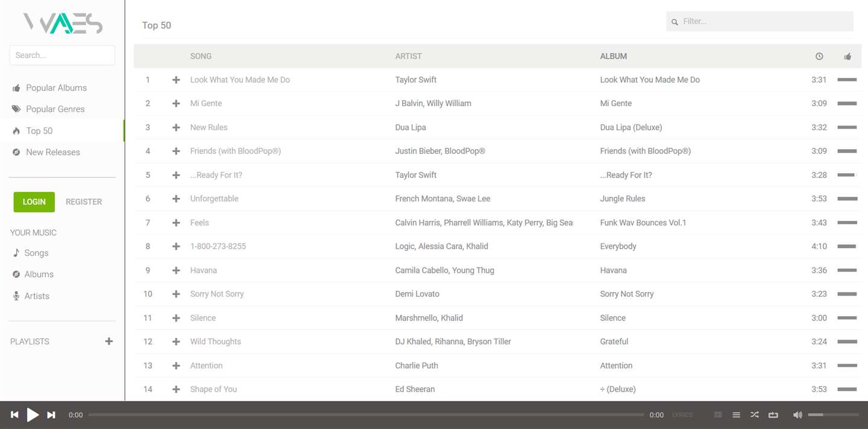Screen dimensions: 868x429
Task: Add Sorry Not Sorry via plus icon
Action: [176, 294]
